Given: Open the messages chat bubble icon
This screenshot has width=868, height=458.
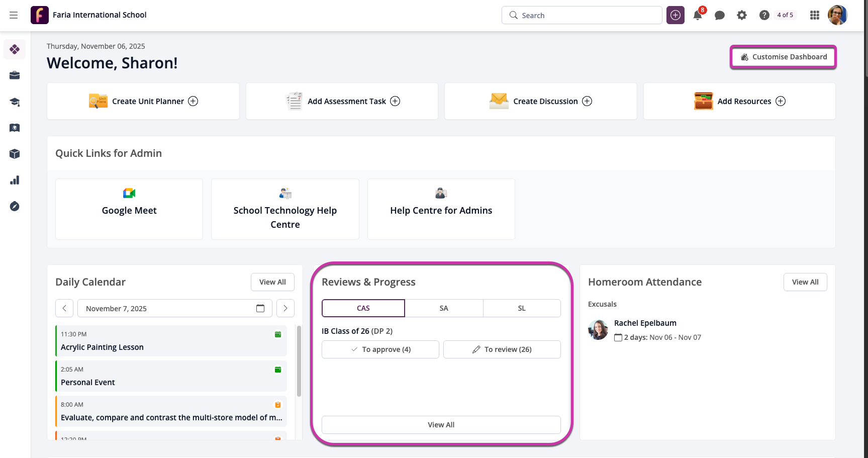Looking at the screenshot, I should 720,16.
